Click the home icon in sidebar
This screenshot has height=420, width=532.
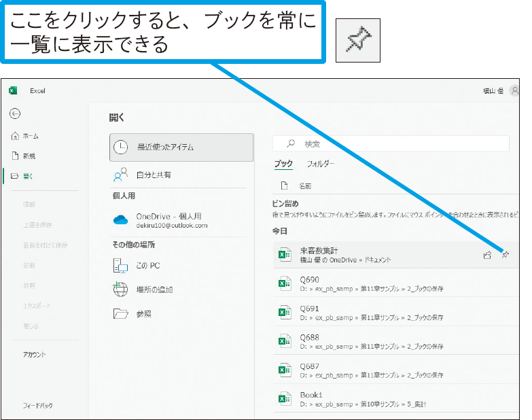pyautogui.click(x=15, y=136)
